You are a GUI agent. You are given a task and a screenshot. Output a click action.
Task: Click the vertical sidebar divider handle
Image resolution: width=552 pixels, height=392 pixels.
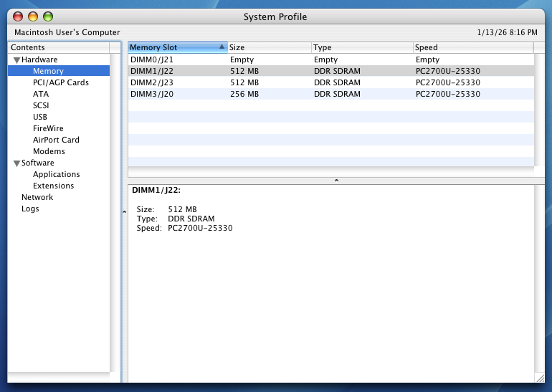pyautogui.click(x=124, y=212)
